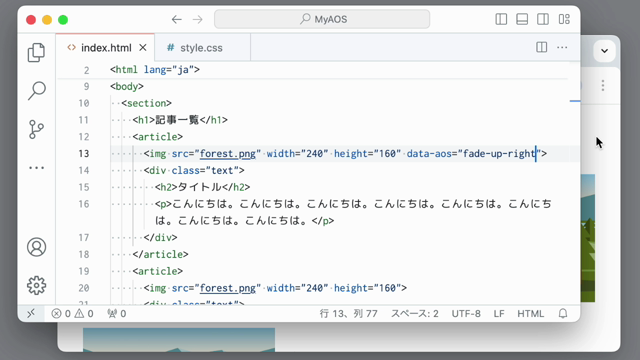Open forest.png link on line 13
Screen dimensions: 640x360
[x=228, y=153]
